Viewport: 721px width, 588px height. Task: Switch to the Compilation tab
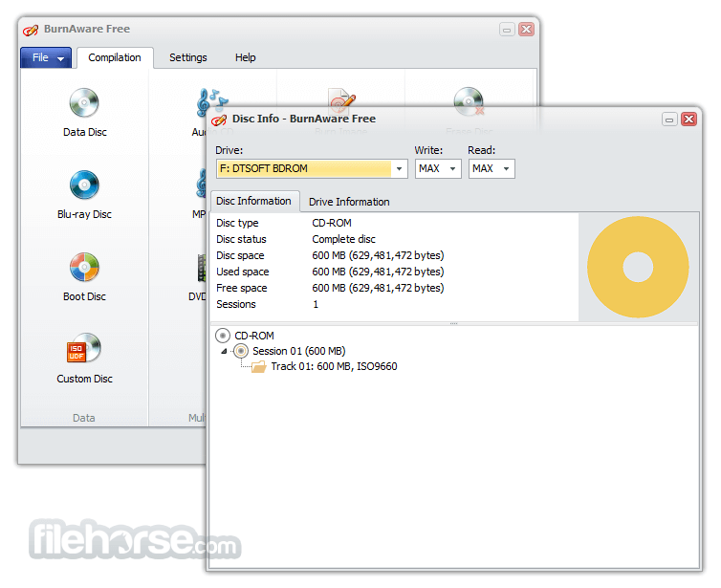(x=115, y=57)
